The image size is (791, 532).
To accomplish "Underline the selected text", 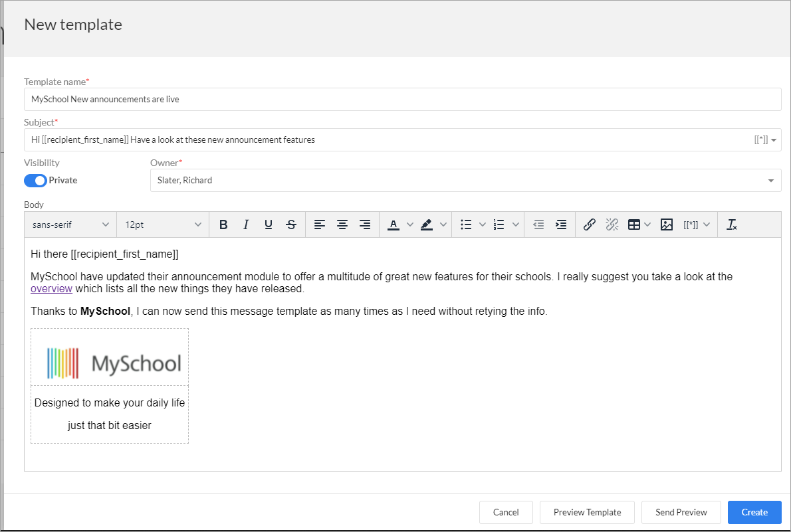I will coord(269,225).
